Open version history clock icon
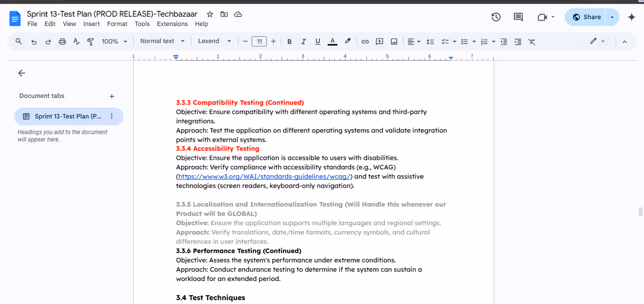Image resolution: width=644 pixels, height=304 pixels. pos(496,17)
